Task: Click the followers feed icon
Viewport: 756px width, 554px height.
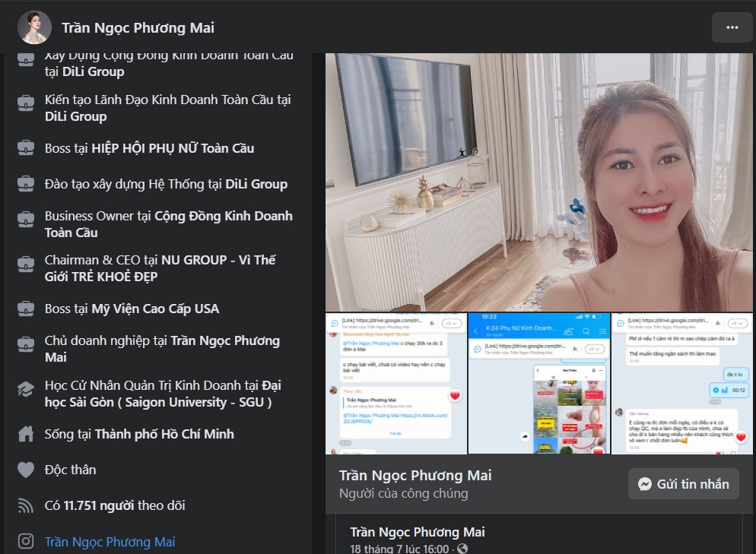Action: [26, 505]
